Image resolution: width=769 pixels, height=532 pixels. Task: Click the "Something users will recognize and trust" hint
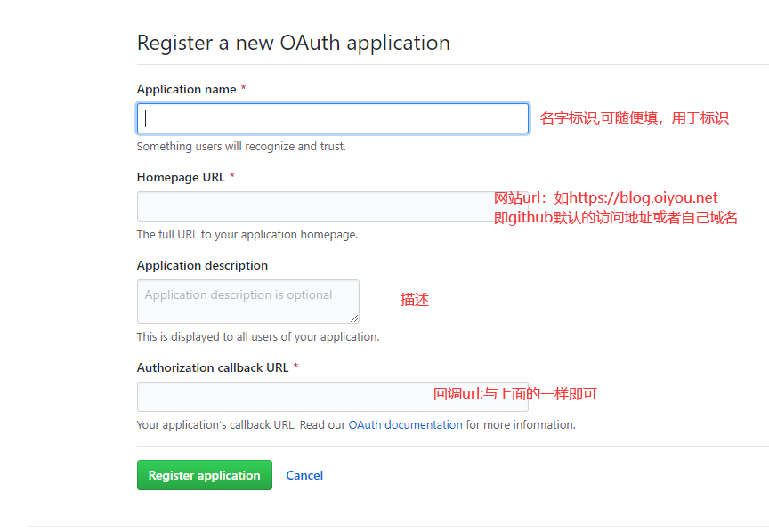(x=241, y=147)
